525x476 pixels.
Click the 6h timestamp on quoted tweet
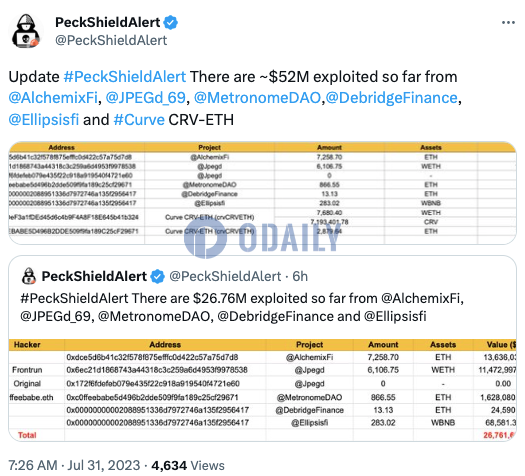300,276
